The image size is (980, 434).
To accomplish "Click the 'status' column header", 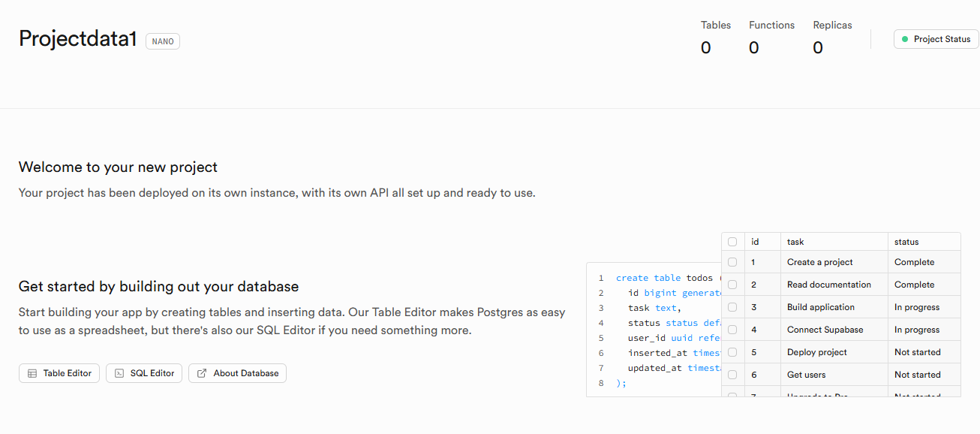I will tap(906, 242).
